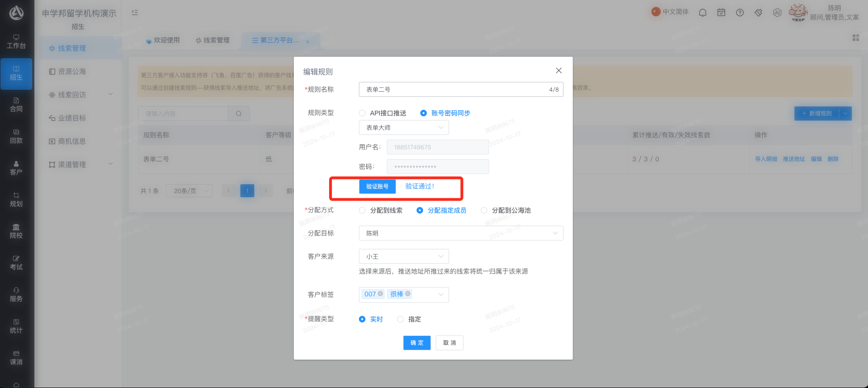The width and height of the screenshot is (868, 388).
Task: Select the API接口推送 rule type
Action: [x=383, y=113]
